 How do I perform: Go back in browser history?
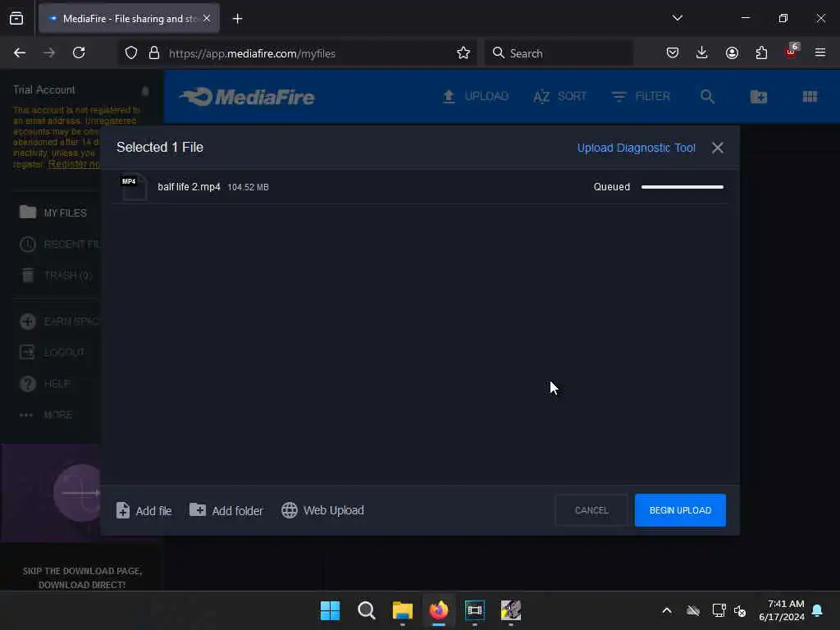(20, 53)
